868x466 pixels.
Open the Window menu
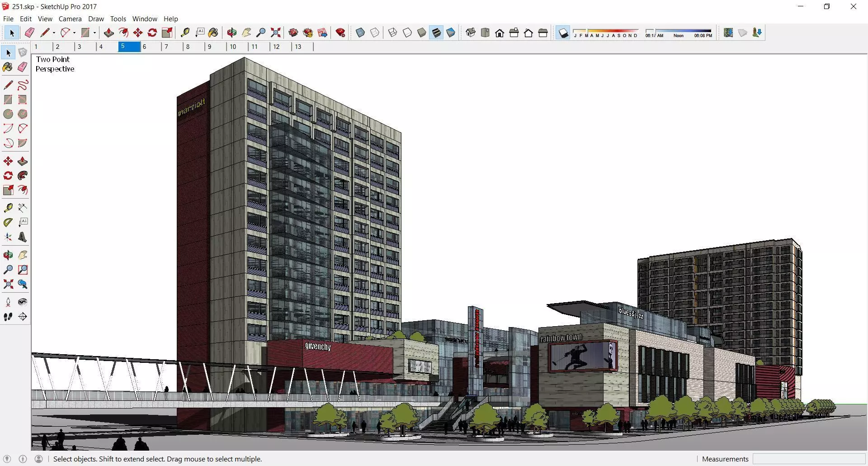(x=145, y=19)
